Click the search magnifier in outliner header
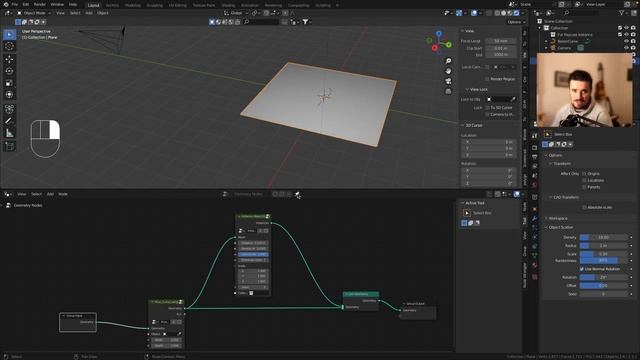The image size is (640, 360). [x=566, y=13]
